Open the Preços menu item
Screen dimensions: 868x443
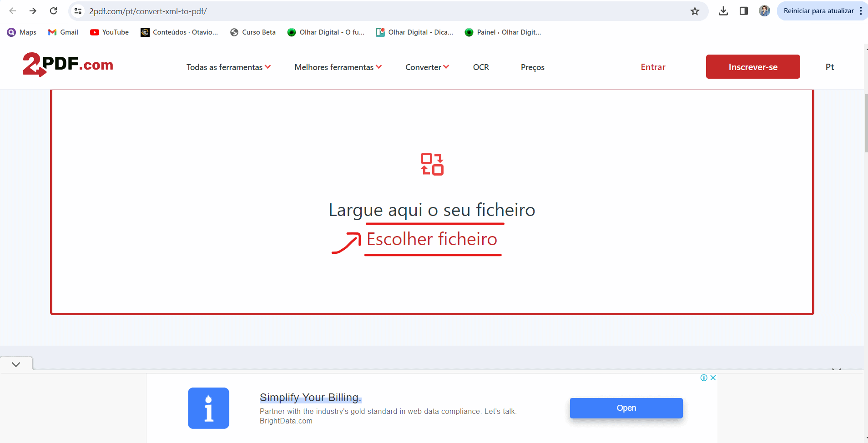[532, 67]
